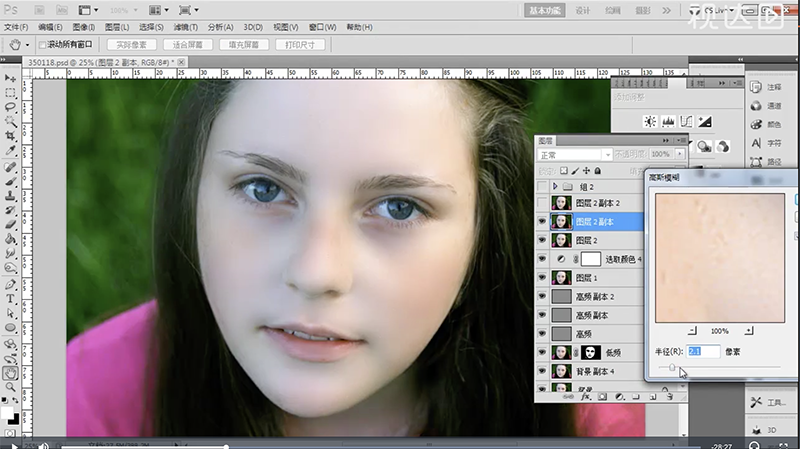The width and height of the screenshot is (800, 449).
Task: Hide the 图层 2 layer
Action: pos(542,240)
